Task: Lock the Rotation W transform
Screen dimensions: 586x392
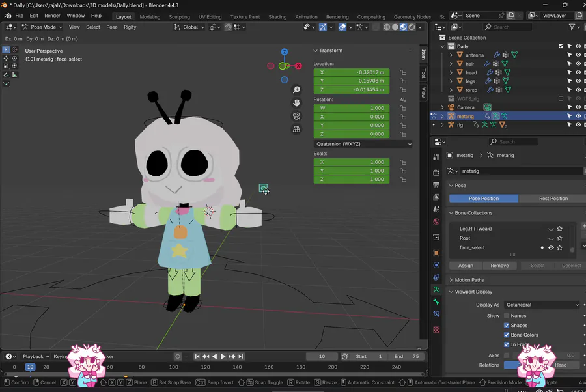Action: click(403, 108)
